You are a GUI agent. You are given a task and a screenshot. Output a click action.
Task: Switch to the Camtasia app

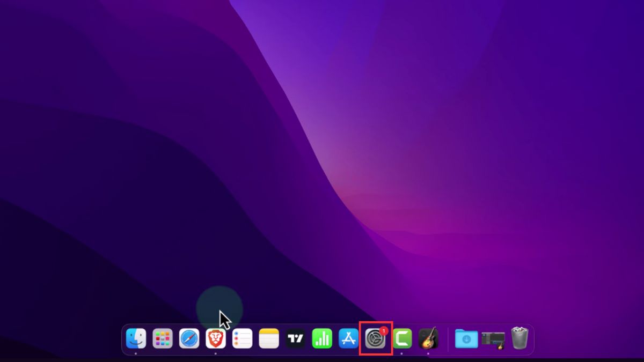(x=402, y=339)
